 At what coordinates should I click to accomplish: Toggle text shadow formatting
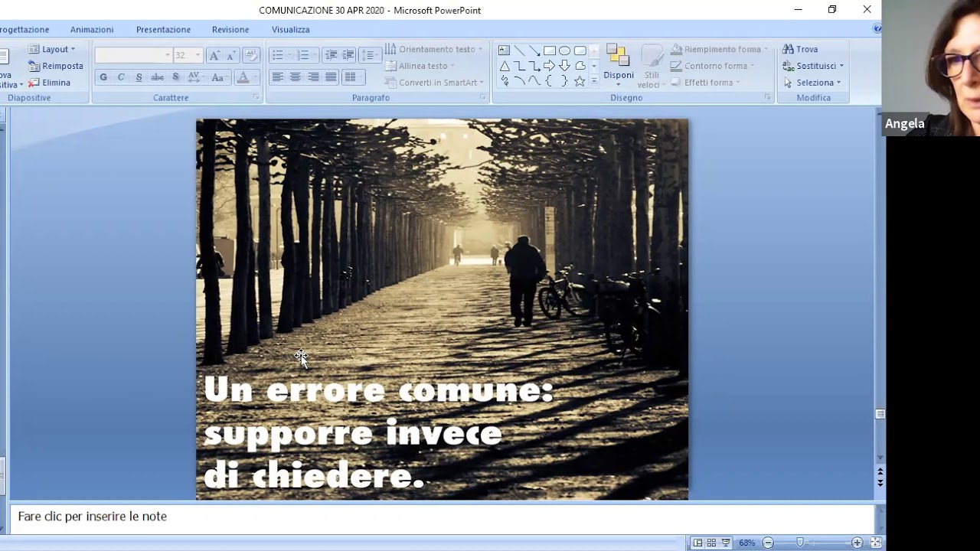[175, 77]
